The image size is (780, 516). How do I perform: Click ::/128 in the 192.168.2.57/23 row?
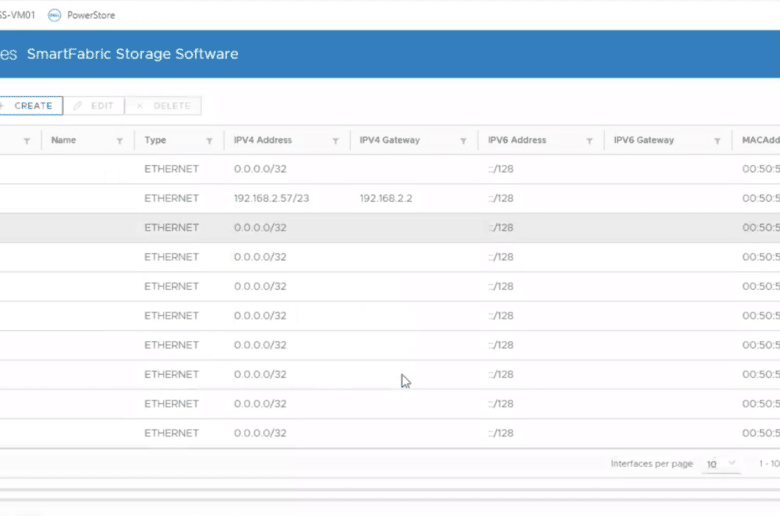pyautogui.click(x=501, y=198)
